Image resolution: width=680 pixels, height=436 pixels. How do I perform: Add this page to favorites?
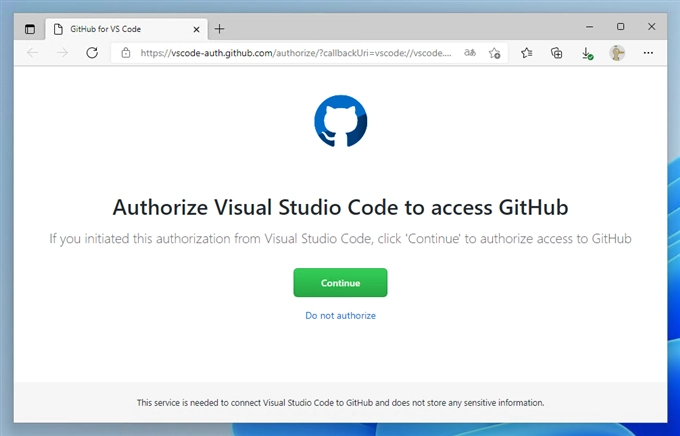coord(494,53)
